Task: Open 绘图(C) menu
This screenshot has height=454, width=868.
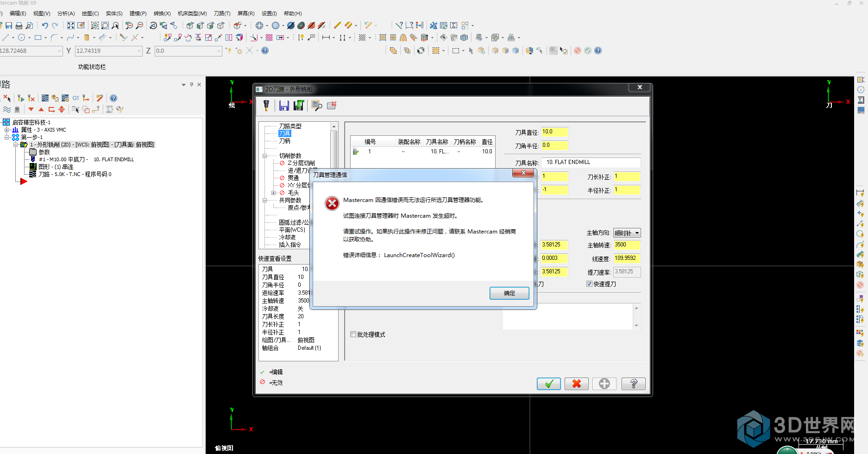Action: click(x=90, y=13)
